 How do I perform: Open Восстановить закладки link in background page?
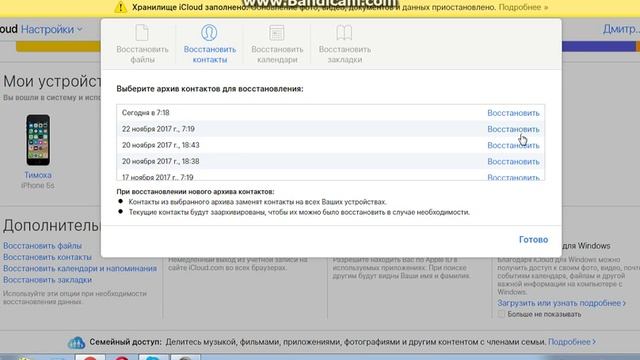coord(47,280)
